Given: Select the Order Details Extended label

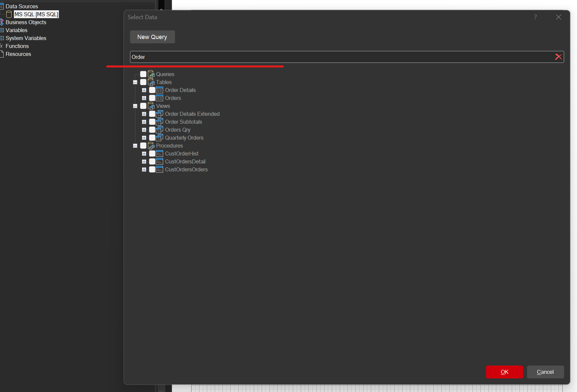Looking at the screenshot, I should pos(192,114).
